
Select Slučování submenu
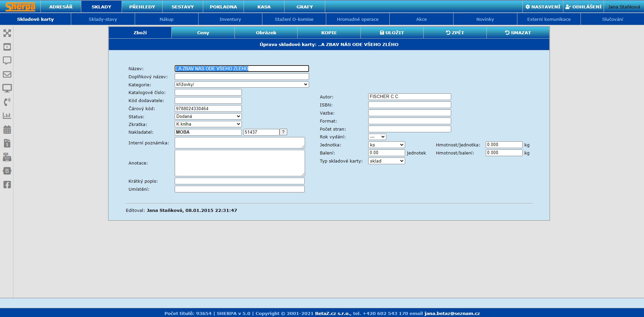point(612,19)
